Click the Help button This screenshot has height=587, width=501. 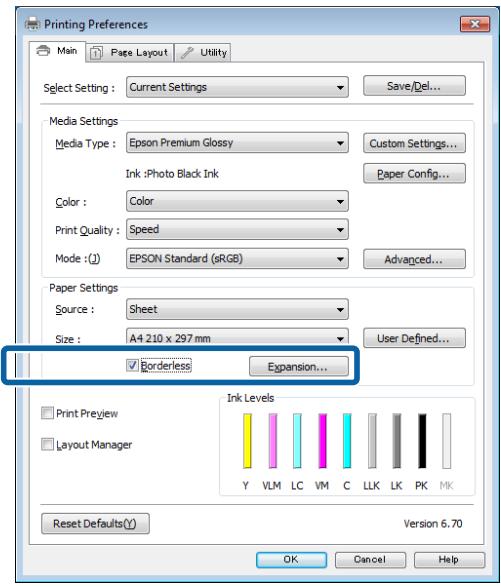pyautogui.click(x=449, y=560)
